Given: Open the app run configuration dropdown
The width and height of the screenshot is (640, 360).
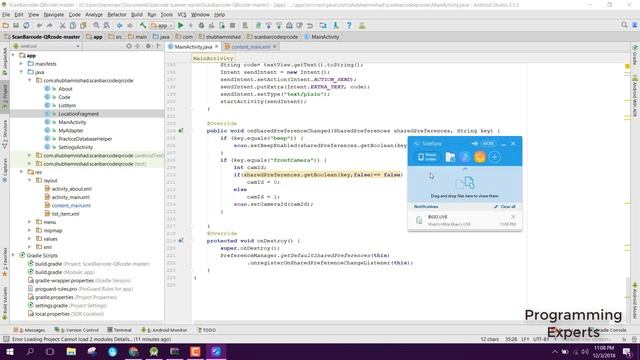Looking at the screenshot, I should click(x=162, y=25).
